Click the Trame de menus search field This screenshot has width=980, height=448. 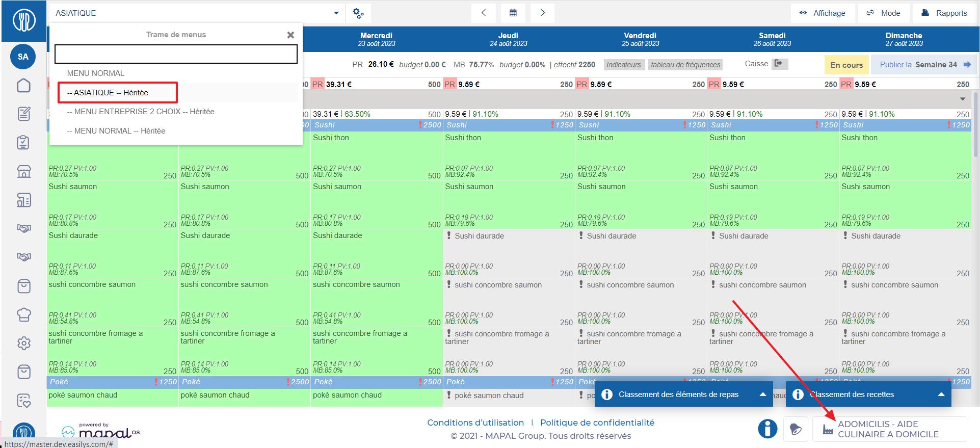(x=176, y=54)
